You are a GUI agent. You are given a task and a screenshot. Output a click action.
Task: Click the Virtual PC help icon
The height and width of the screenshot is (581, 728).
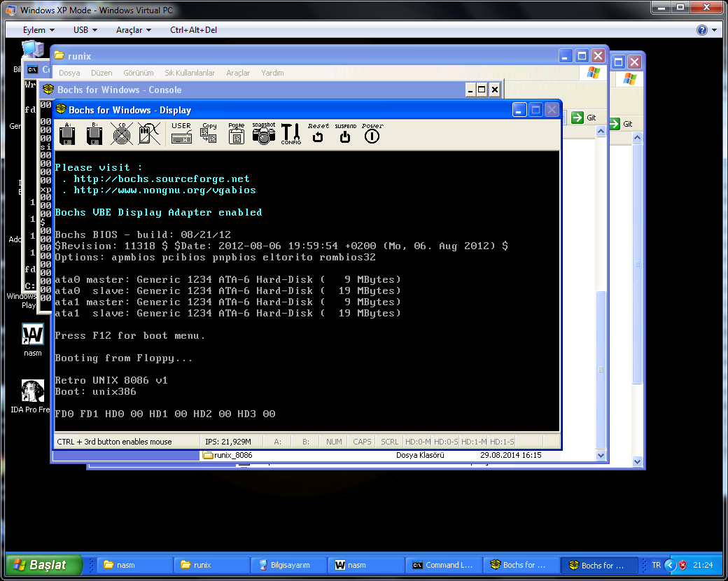point(702,30)
